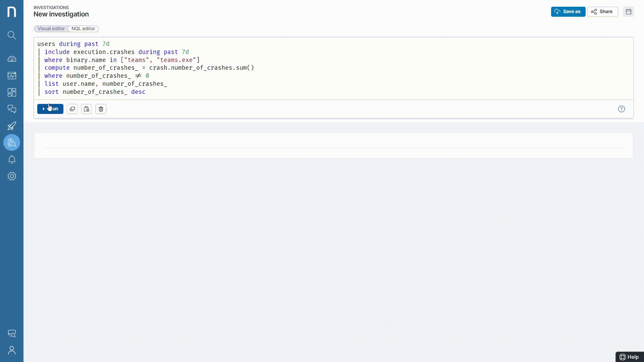
Task: Open the dashboard grid icon in the sidebar
Action: point(12,92)
